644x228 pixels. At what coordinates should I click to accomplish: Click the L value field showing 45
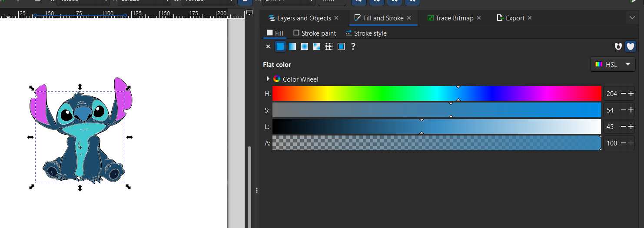(612, 126)
